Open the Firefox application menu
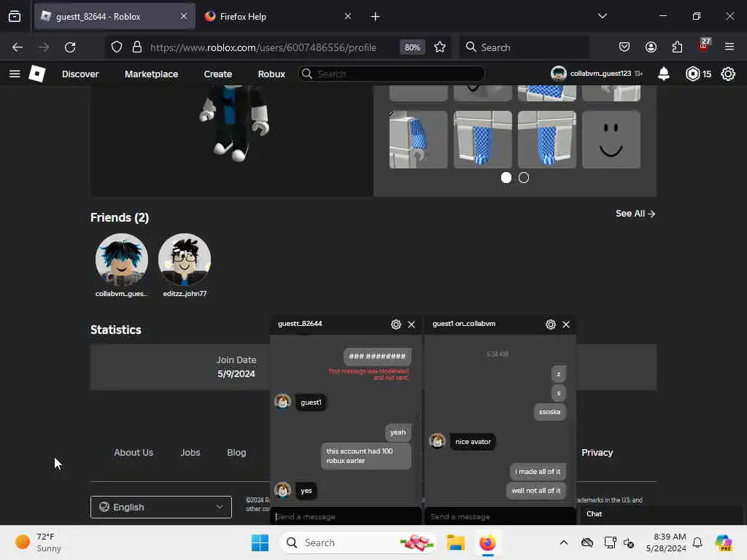The height and width of the screenshot is (560, 747). pyautogui.click(x=729, y=47)
